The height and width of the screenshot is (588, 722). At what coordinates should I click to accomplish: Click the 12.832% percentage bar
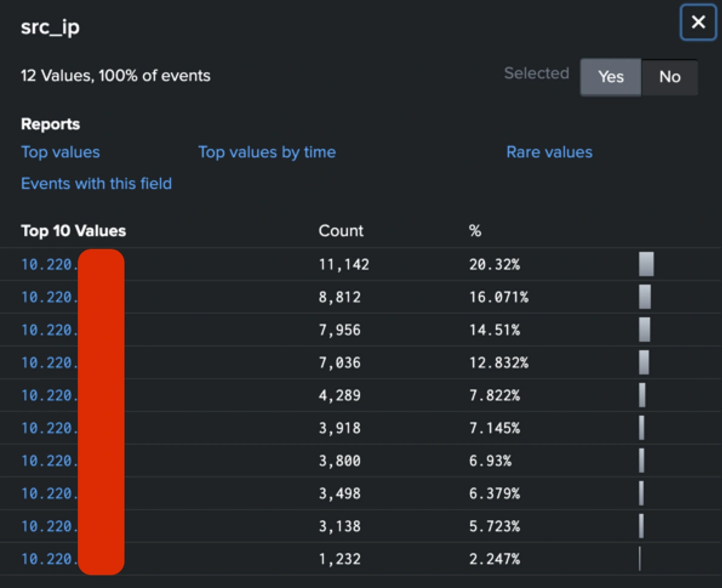click(644, 362)
